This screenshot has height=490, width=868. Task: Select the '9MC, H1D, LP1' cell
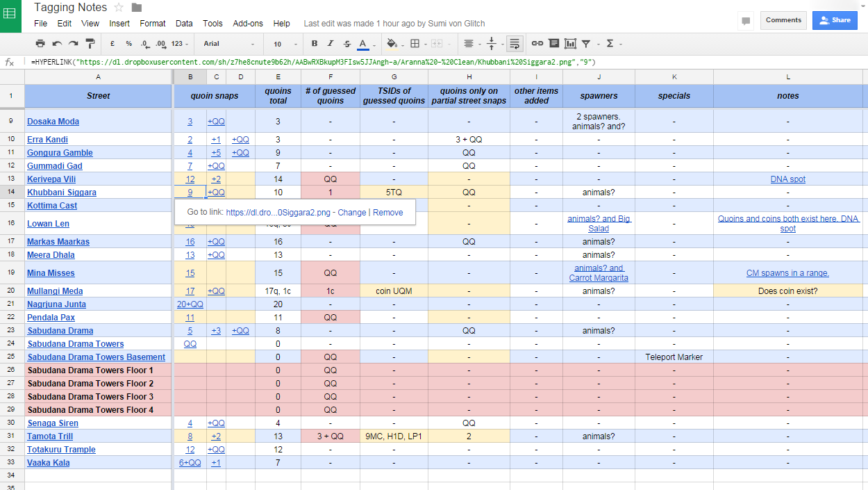click(x=394, y=436)
